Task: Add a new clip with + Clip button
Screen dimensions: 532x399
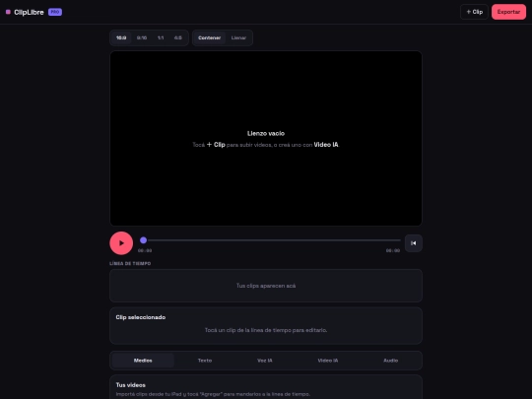Action: pyautogui.click(x=474, y=12)
